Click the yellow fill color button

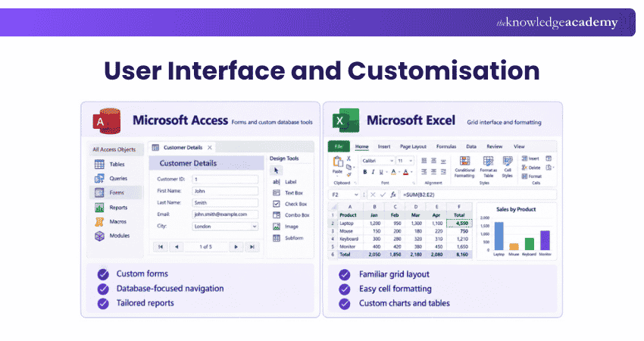(394, 172)
